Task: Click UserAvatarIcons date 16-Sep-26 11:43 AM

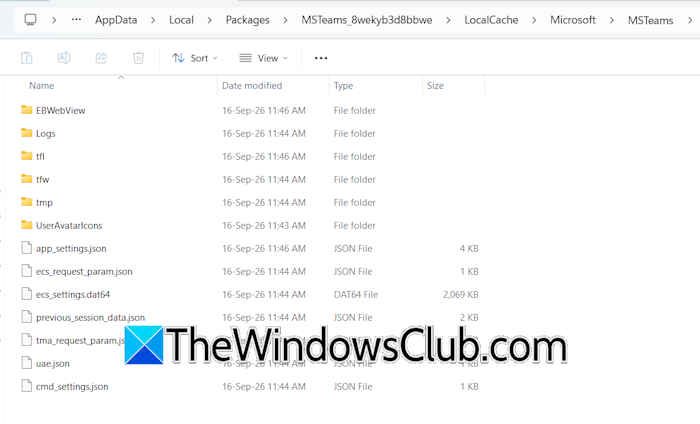Action: [x=264, y=225]
